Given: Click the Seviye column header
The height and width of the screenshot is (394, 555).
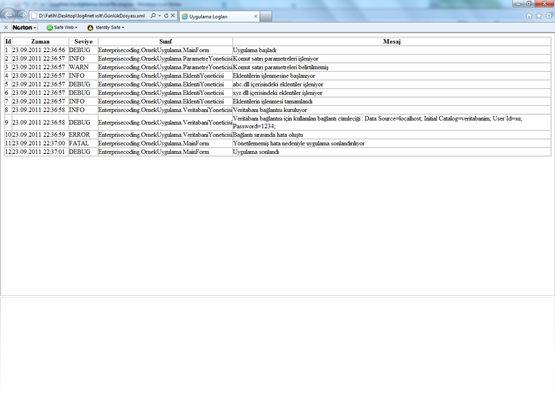Looking at the screenshot, I should (x=84, y=41).
